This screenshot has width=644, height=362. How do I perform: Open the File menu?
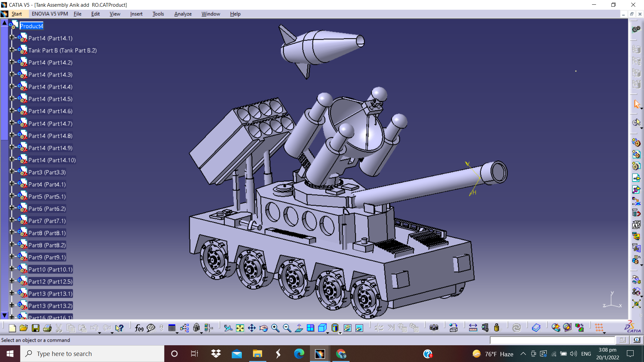77,14
